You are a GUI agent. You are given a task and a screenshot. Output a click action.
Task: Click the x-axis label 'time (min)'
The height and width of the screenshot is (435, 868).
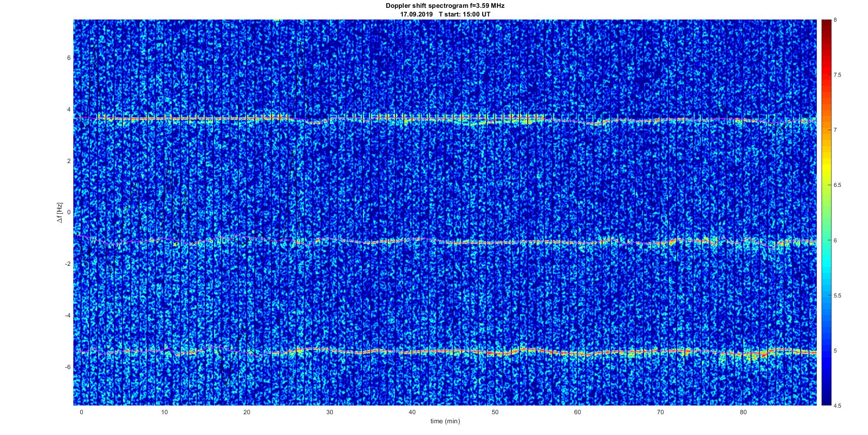coord(445,421)
